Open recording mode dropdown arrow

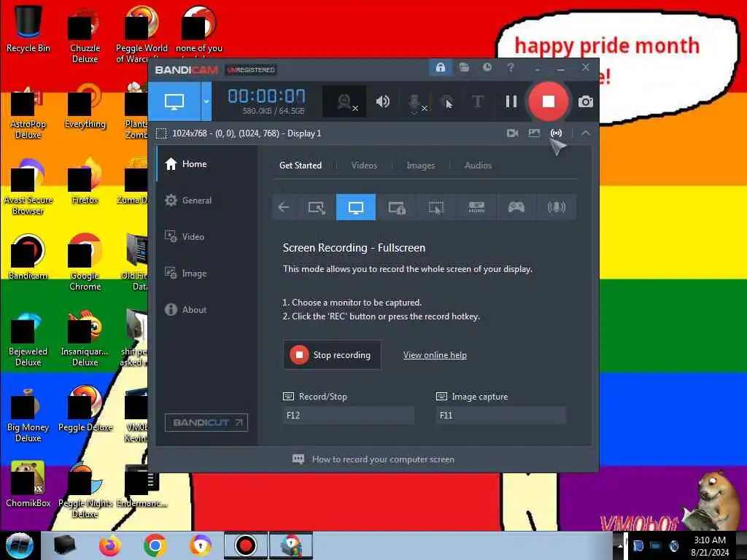tap(206, 101)
